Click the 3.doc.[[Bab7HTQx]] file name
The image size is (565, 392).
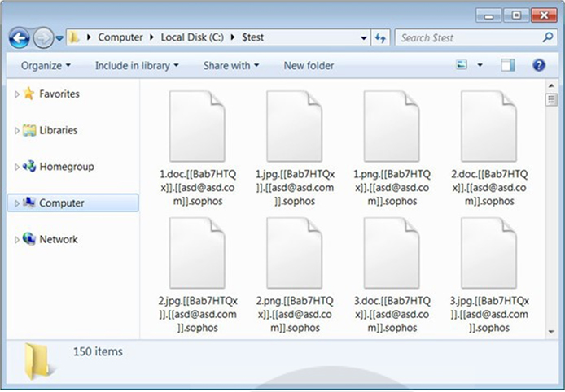click(392, 314)
